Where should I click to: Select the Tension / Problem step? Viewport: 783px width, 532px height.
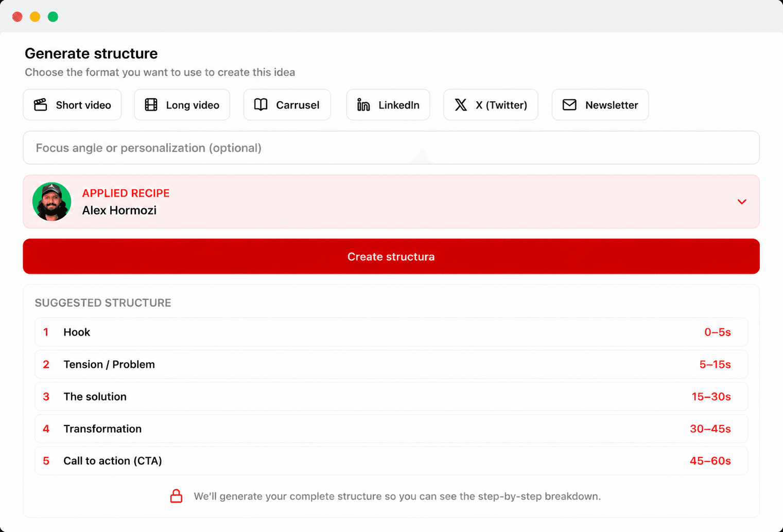click(x=391, y=364)
